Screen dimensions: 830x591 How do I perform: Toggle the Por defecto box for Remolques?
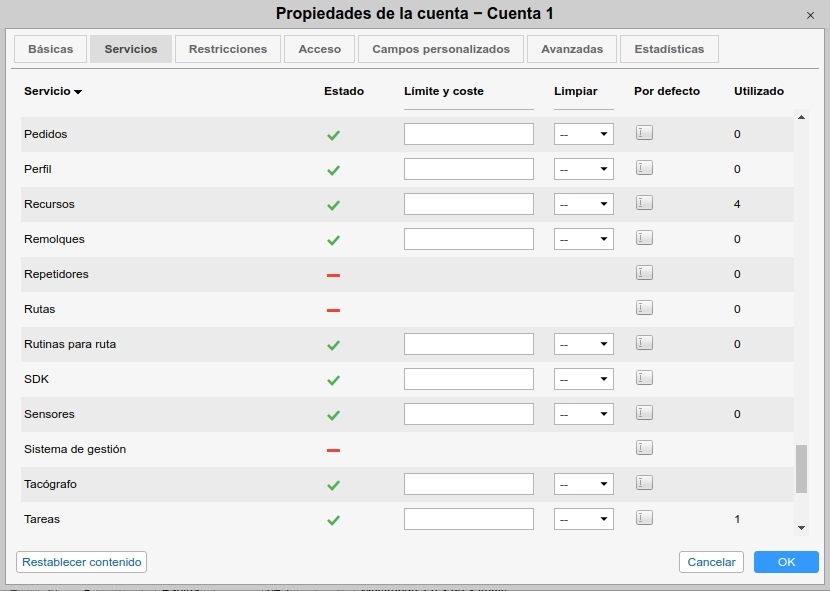(x=644, y=238)
